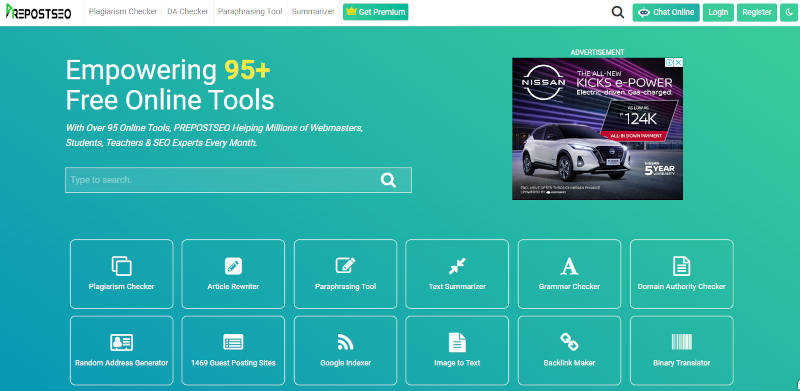800x391 pixels.
Task: Open the Paraphrasing Tool card label
Action: click(x=345, y=286)
